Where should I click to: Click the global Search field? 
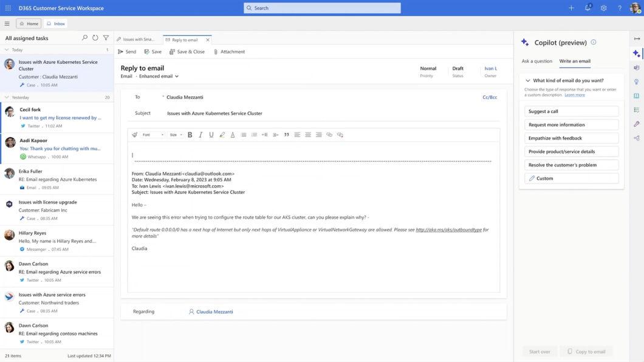[x=322, y=8]
